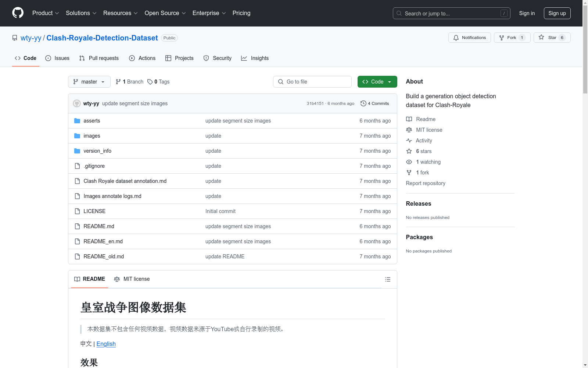Screen dimensions: 588x368
Task: Expand the Enterprise menu
Action: pyautogui.click(x=209, y=13)
